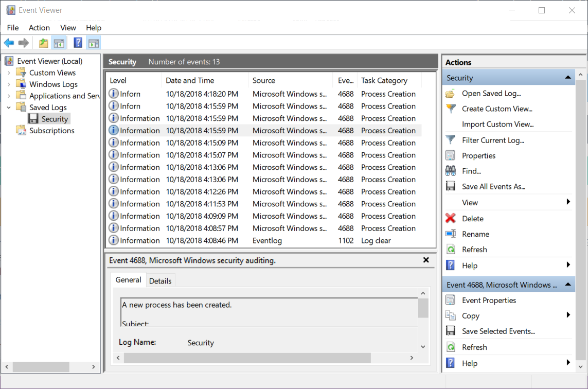This screenshot has width=588, height=389.
Task: Click the Rename icon in Actions
Action: [x=450, y=234]
